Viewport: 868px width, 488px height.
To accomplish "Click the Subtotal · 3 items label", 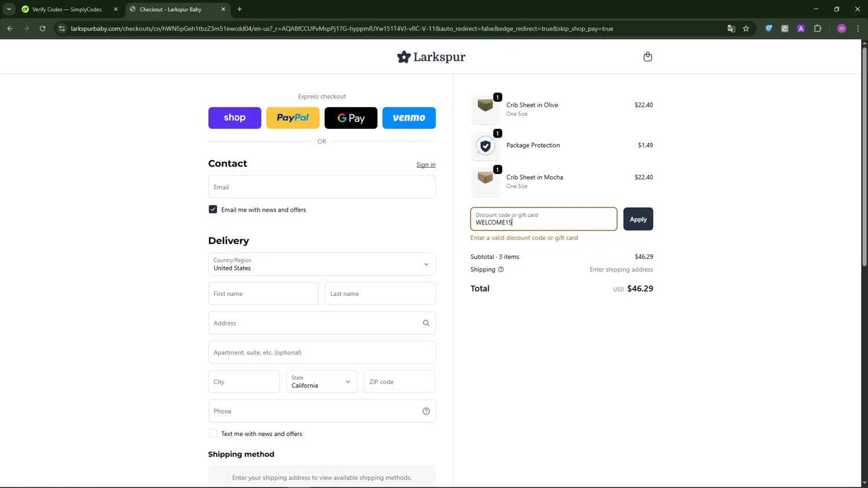I will click(x=495, y=257).
